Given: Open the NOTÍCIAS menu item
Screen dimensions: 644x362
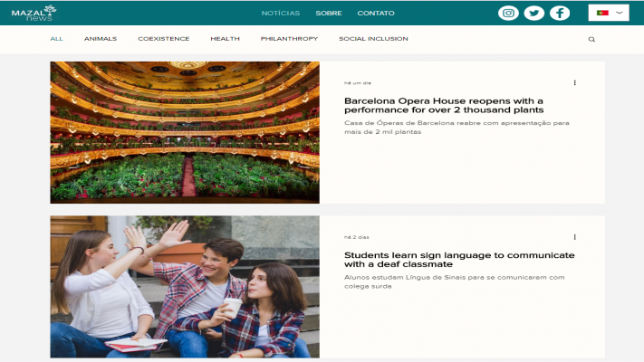Looking at the screenshot, I should pyautogui.click(x=280, y=13).
